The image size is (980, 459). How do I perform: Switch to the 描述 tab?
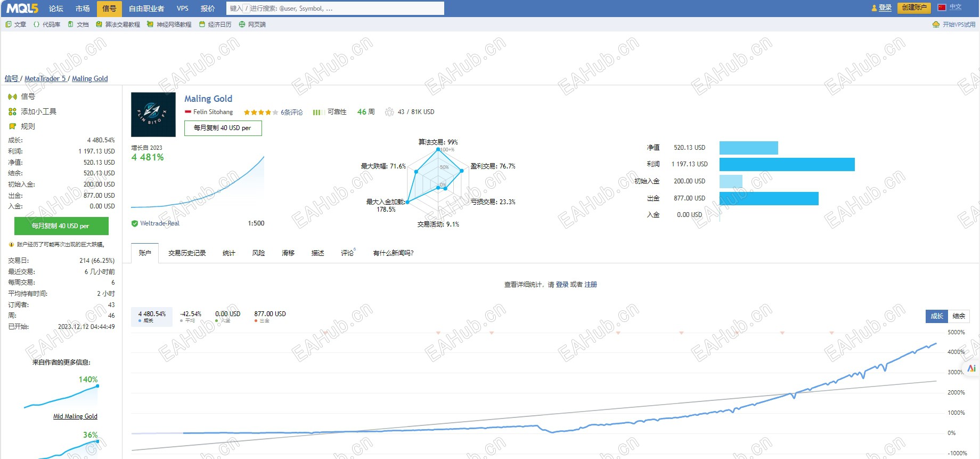point(318,253)
